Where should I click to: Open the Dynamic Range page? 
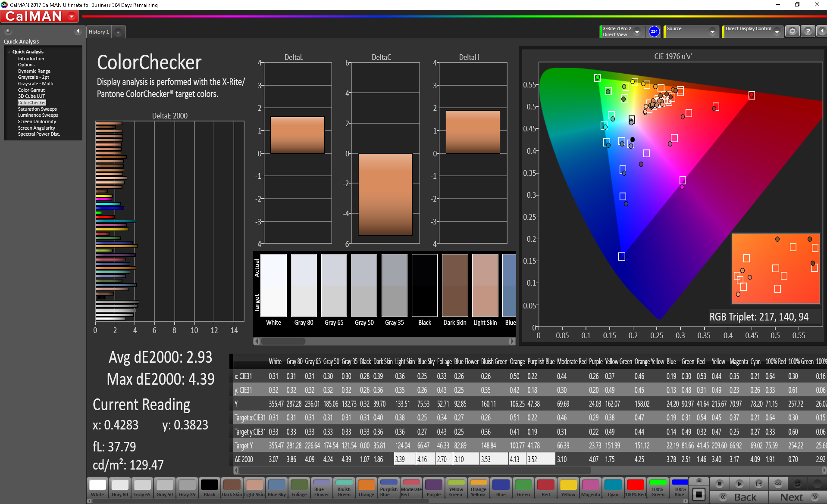(x=34, y=71)
